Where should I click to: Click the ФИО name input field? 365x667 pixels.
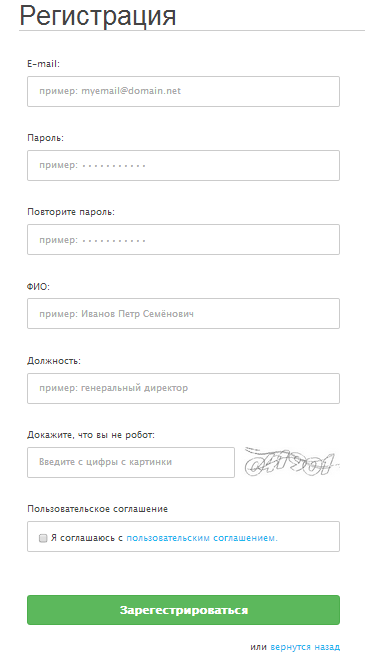tap(183, 314)
